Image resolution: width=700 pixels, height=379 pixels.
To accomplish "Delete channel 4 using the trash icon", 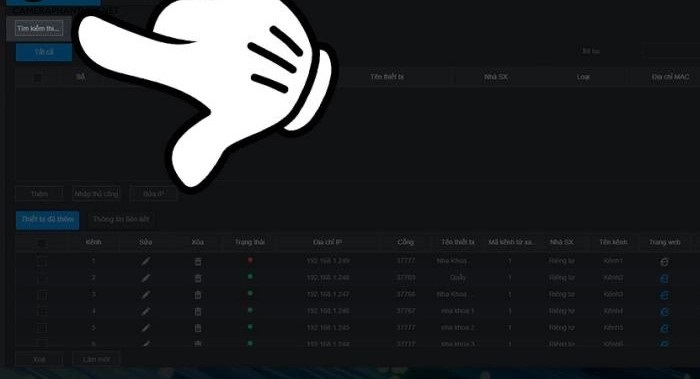I will click(198, 312).
